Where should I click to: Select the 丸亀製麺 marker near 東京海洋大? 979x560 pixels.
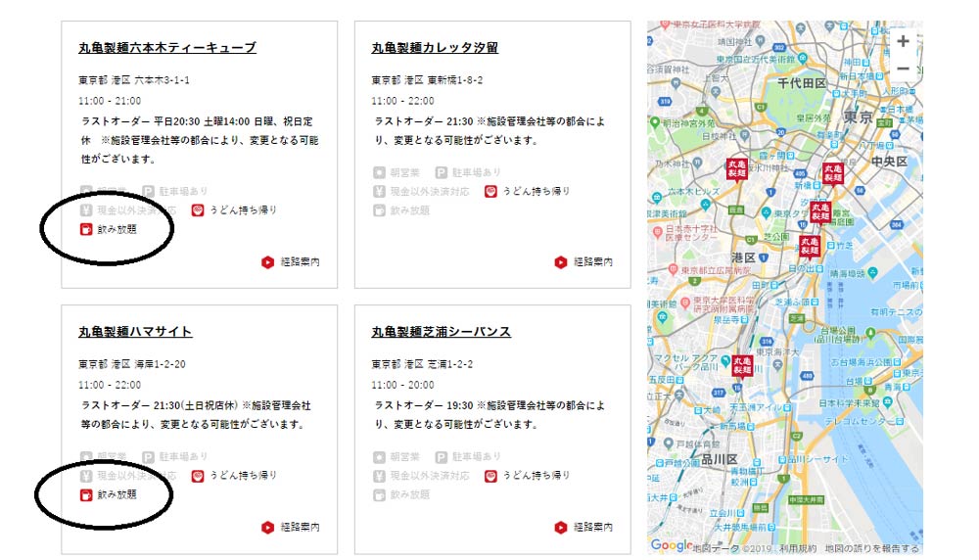pos(742,366)
